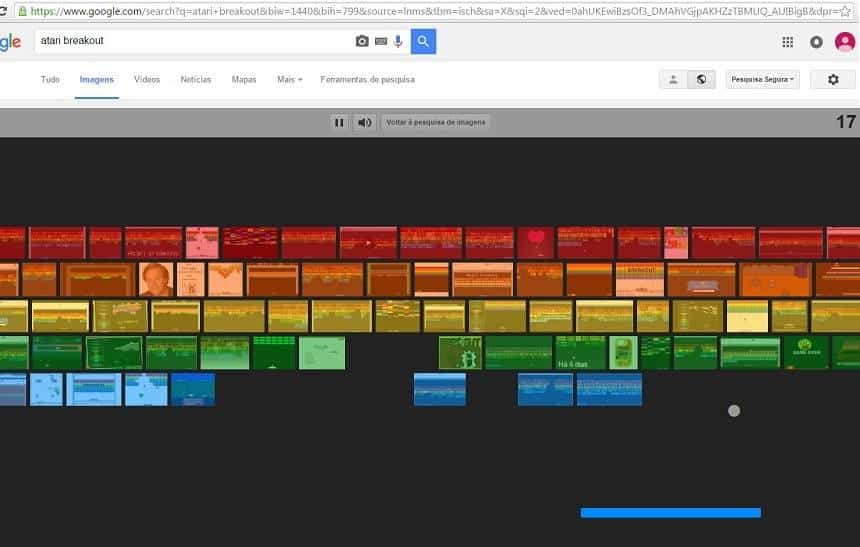Click Voltar à pesquisa de imagens
The image size is (860, 547).
coord(435,122)
